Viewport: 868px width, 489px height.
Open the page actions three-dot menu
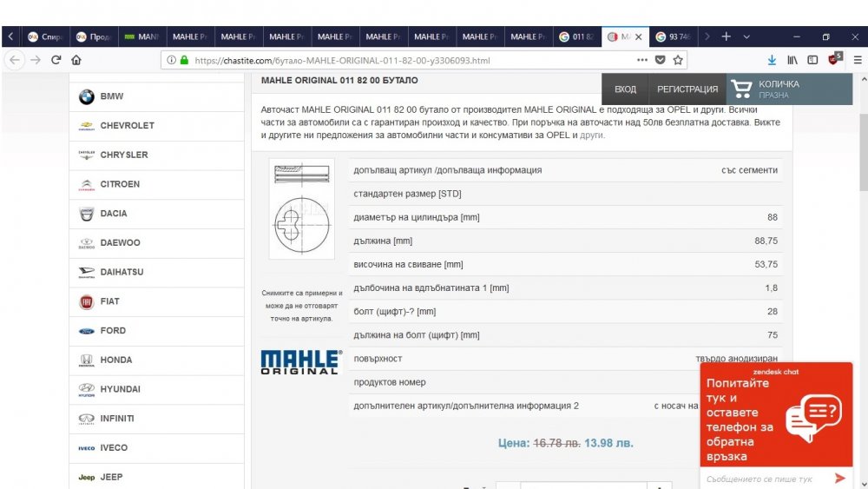click(641, 60)
